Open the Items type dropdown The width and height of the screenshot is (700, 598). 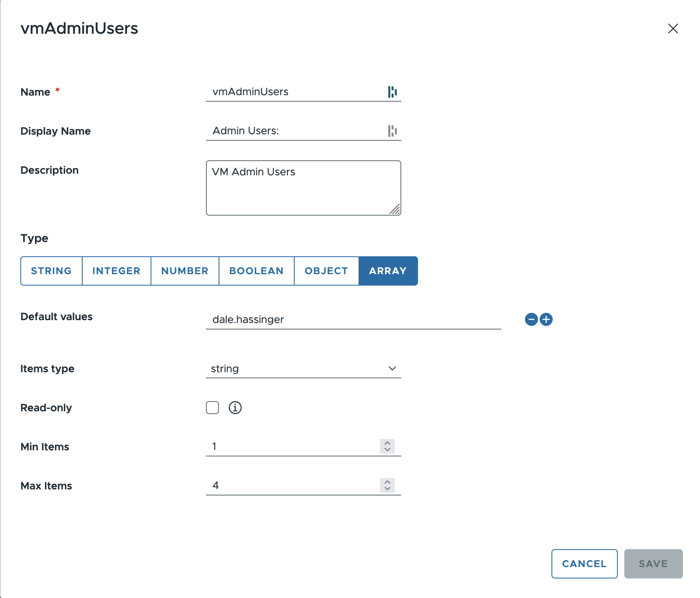point(303,369)
